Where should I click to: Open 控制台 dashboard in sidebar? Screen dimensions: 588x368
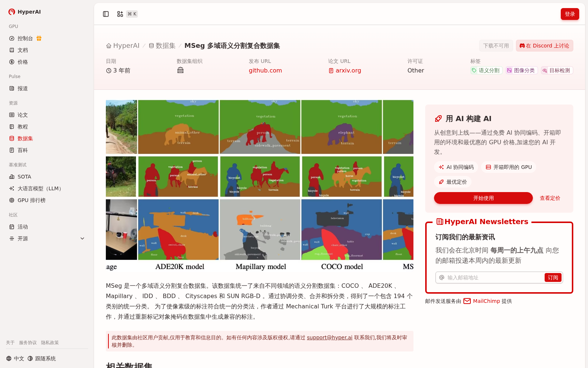pos(25,38)
